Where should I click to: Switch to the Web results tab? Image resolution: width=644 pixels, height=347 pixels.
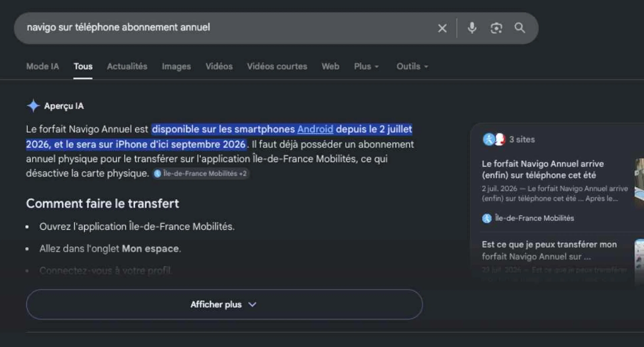click(x=330, y=67)
